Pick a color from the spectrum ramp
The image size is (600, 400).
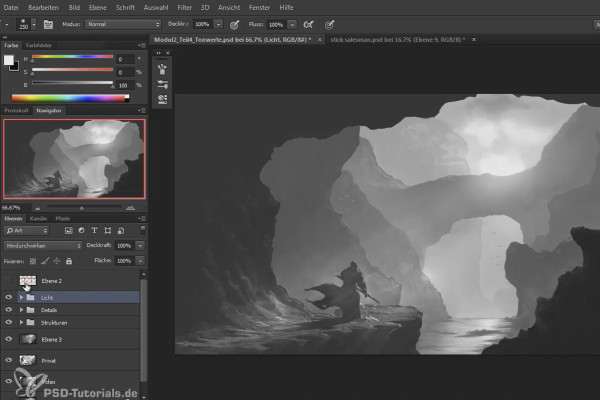click(70, 98)
